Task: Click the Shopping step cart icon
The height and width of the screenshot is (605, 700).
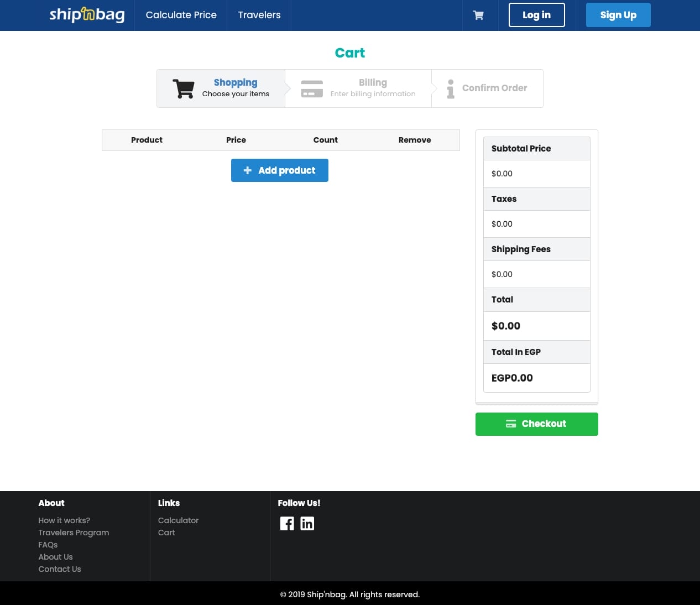Action: point(183,88)
